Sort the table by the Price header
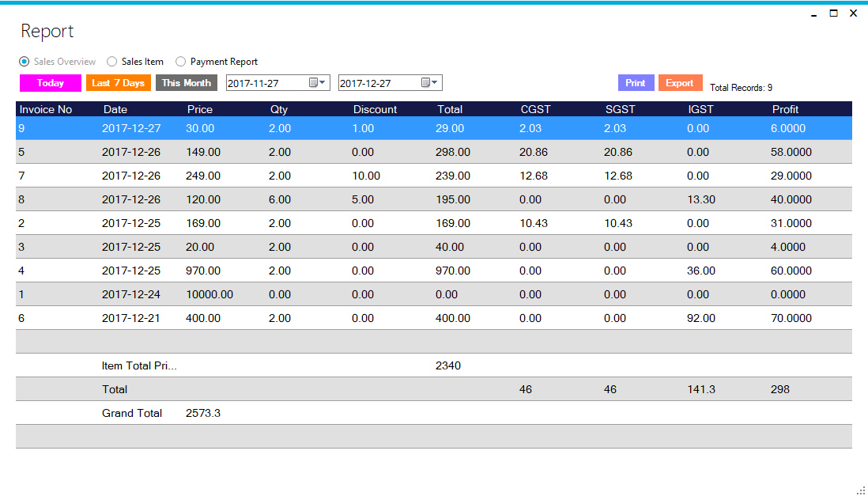Viewport: 868px width, 496px height. (200, 110)
